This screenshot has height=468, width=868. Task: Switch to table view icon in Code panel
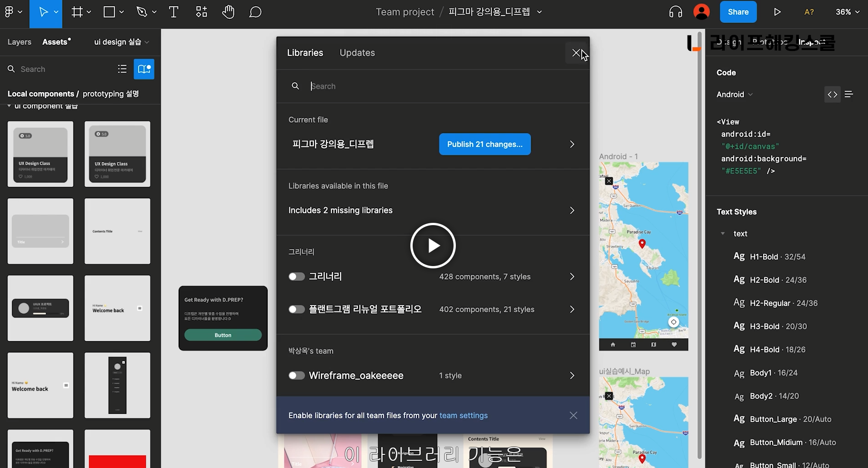849,94
